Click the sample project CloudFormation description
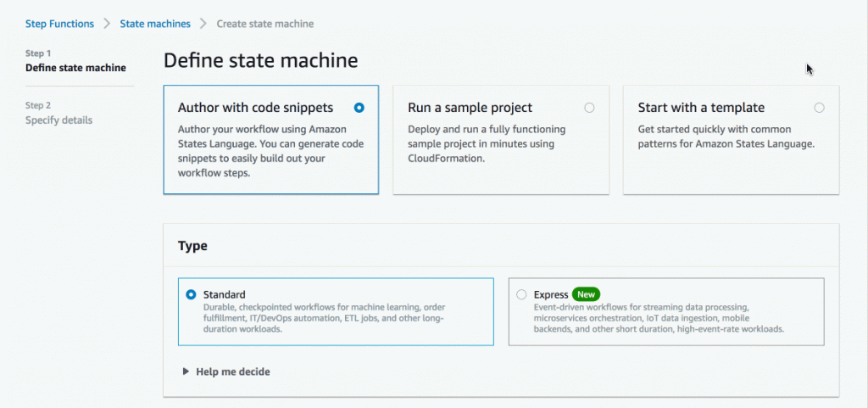 487,144
